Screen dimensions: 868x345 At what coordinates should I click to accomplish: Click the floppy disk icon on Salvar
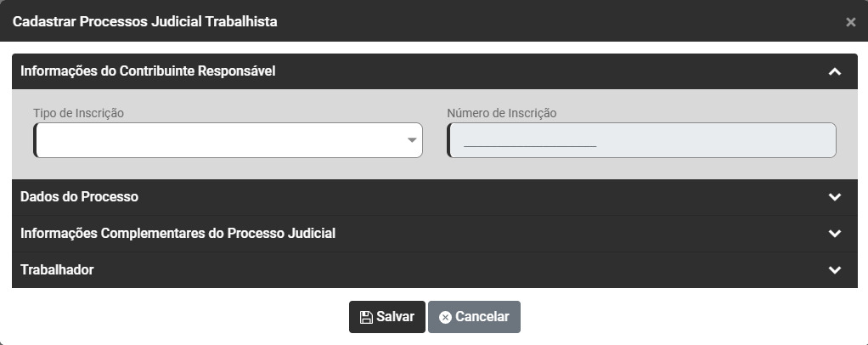pos(366,317)
